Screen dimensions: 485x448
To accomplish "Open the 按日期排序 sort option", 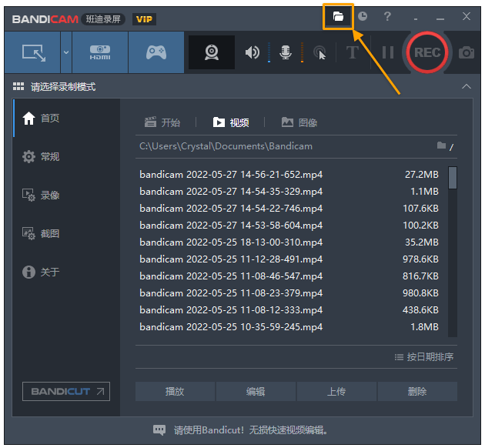I will point(424,357).
